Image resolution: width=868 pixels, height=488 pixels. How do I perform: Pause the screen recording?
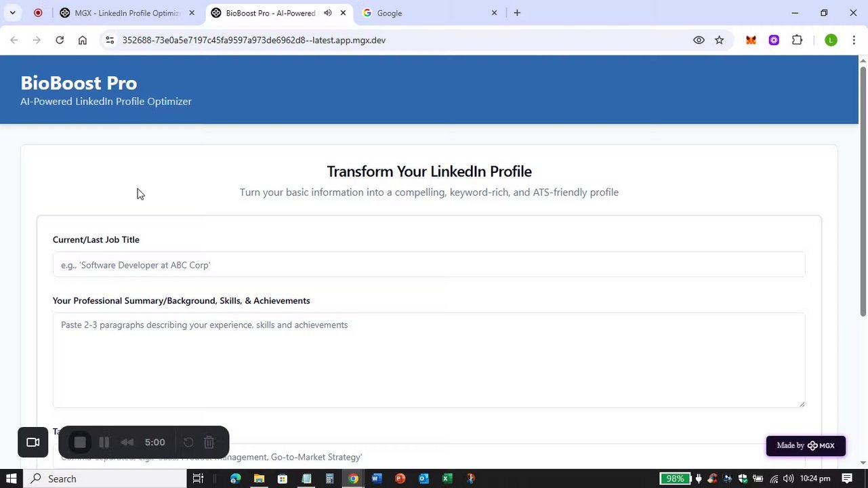pyautogui.click(x=104, y=443)
